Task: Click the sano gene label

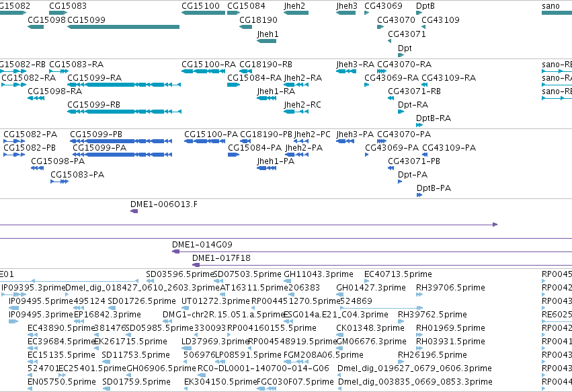Action: click(551, 6)
